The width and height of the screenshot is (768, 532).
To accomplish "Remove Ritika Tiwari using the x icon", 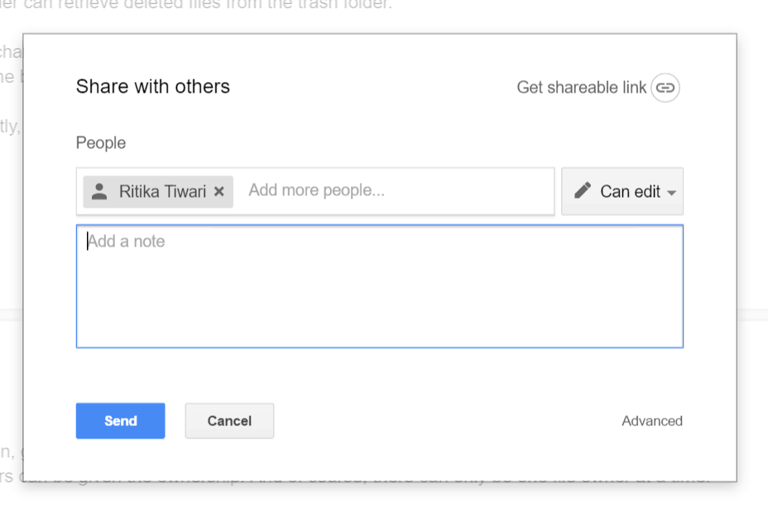I will (x=218, y=191).
